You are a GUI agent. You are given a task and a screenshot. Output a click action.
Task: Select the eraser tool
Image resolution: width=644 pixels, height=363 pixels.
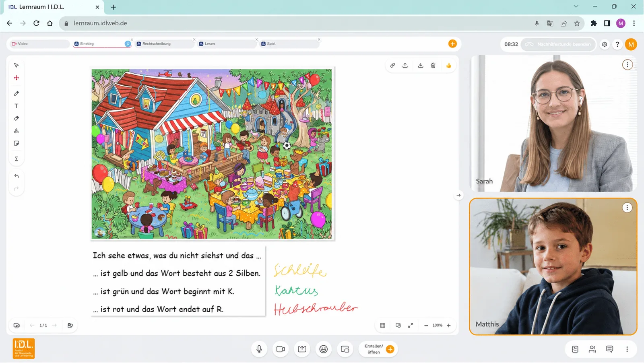click(x=17, y=118)
